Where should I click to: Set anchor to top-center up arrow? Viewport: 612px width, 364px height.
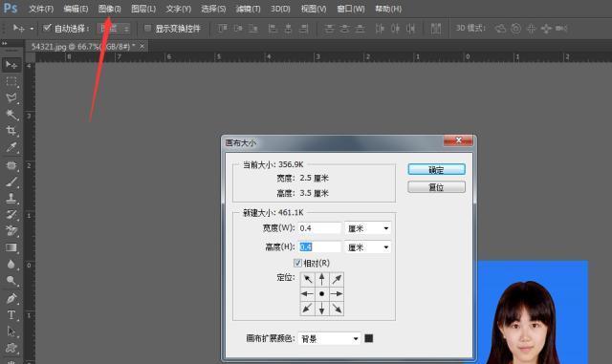(322, 279)
